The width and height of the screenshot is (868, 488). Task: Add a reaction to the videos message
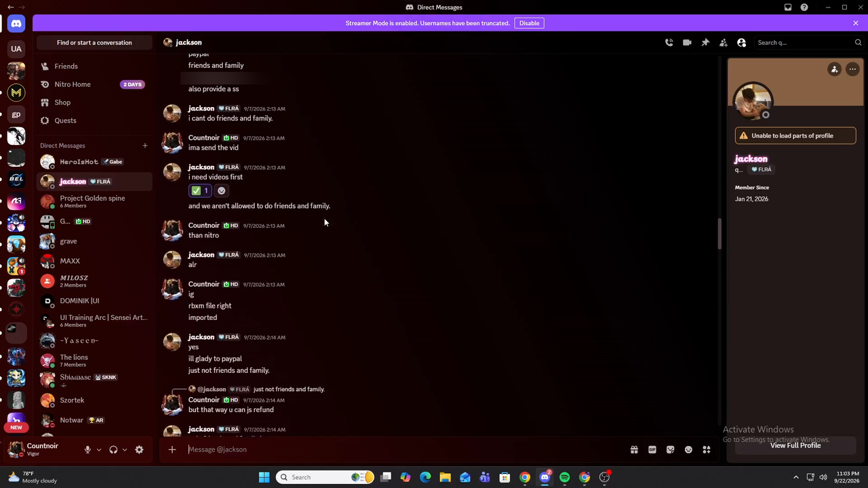[x=221, y=190]
